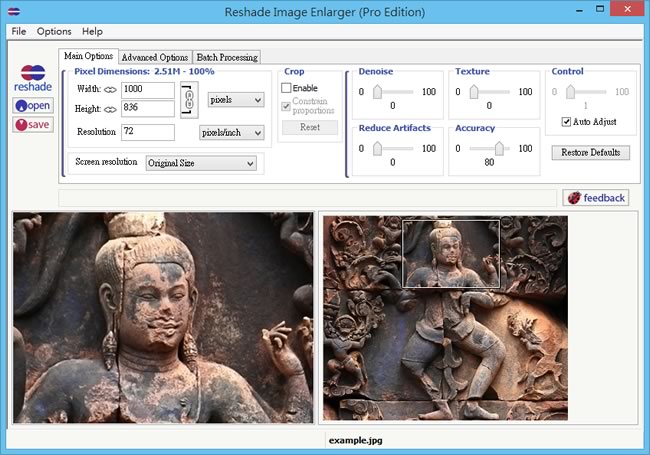
Task: Save the enlarged image with save button
Action: [x=33, y=125]
